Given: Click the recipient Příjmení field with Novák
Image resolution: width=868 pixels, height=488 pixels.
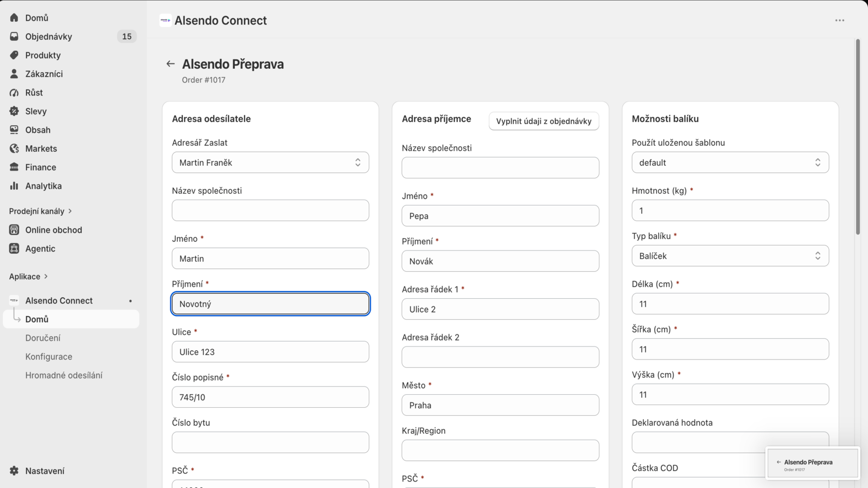Looking at the screenshot, I should point(500,261).
